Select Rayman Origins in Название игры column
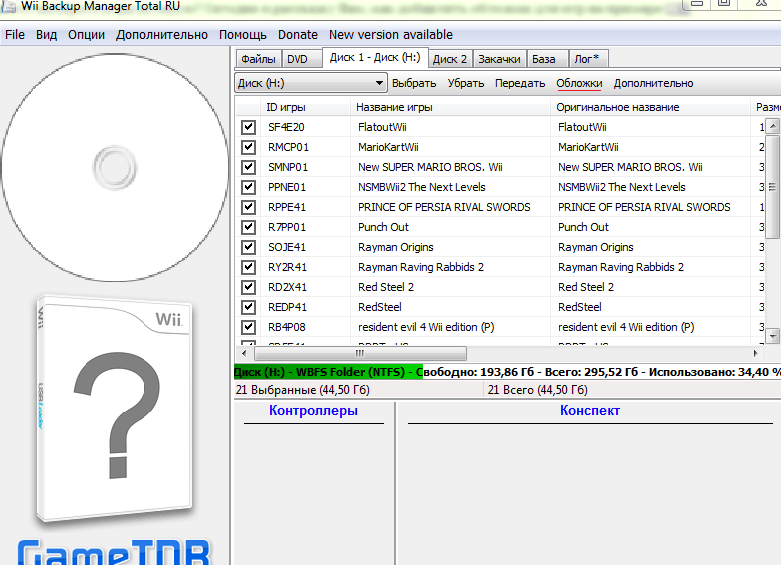This screenshot has height=565, width=781. tap(395, 247)
